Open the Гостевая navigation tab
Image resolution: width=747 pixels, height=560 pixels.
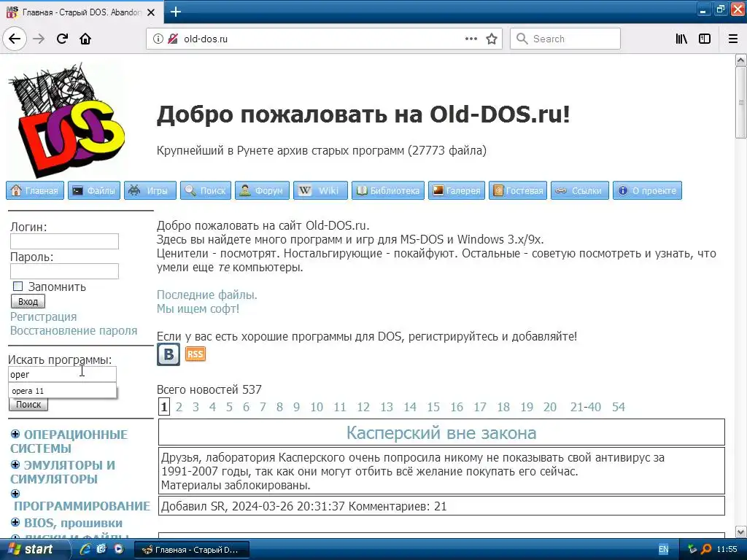[x=518, y=190]
